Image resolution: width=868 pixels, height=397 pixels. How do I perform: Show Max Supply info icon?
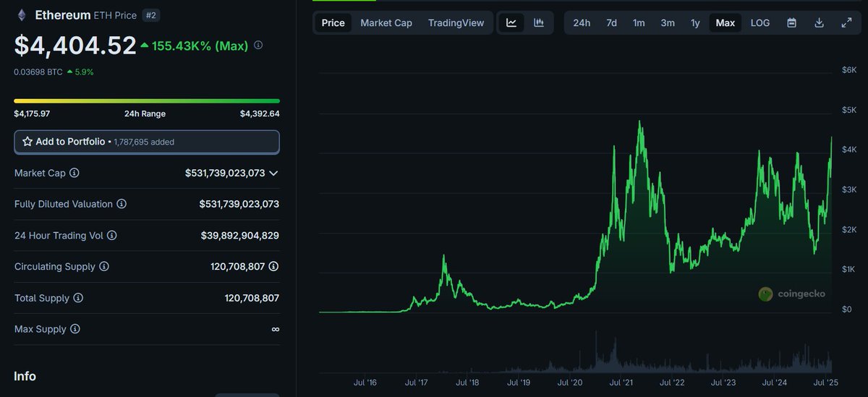[x=75, y=329]
